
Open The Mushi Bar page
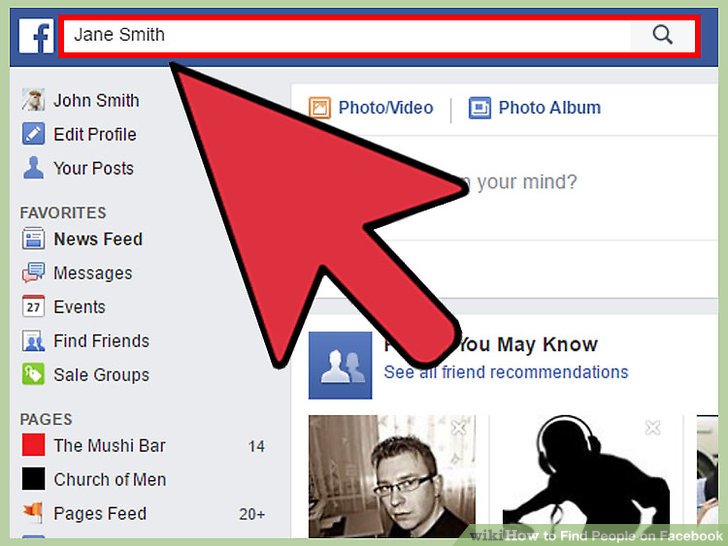109,446
